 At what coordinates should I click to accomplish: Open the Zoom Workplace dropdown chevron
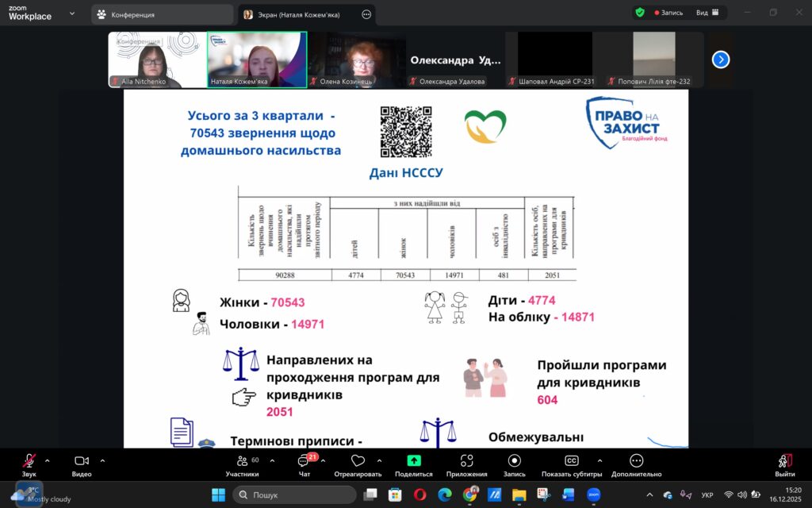click(x=73, y=14)
